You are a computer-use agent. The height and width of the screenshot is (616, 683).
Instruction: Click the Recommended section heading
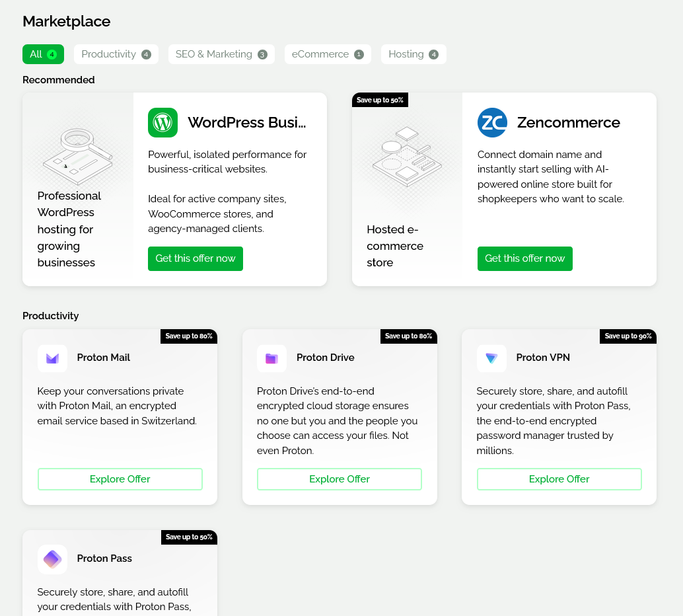58,80
